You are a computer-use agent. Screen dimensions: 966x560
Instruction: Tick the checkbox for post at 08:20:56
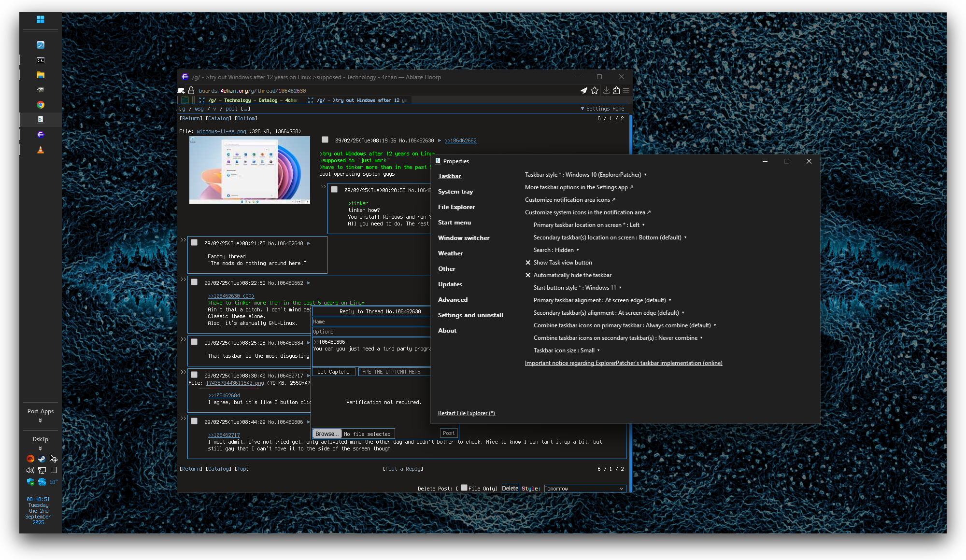click(334, 189)
